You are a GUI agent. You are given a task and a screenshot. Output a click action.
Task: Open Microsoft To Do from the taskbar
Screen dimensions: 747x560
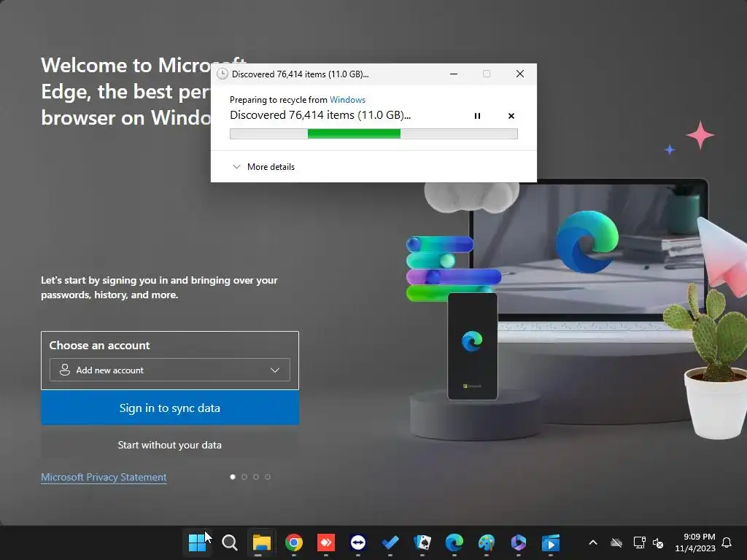[390, 542]
